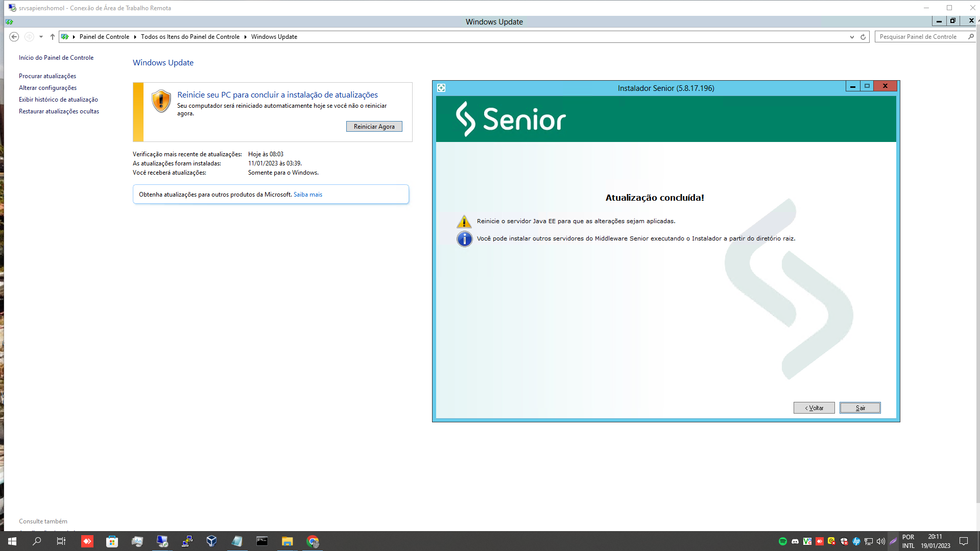This screenshot has height=551, width=980.
Task: Expand the address bar history dropdown
Action: point(852,37)
